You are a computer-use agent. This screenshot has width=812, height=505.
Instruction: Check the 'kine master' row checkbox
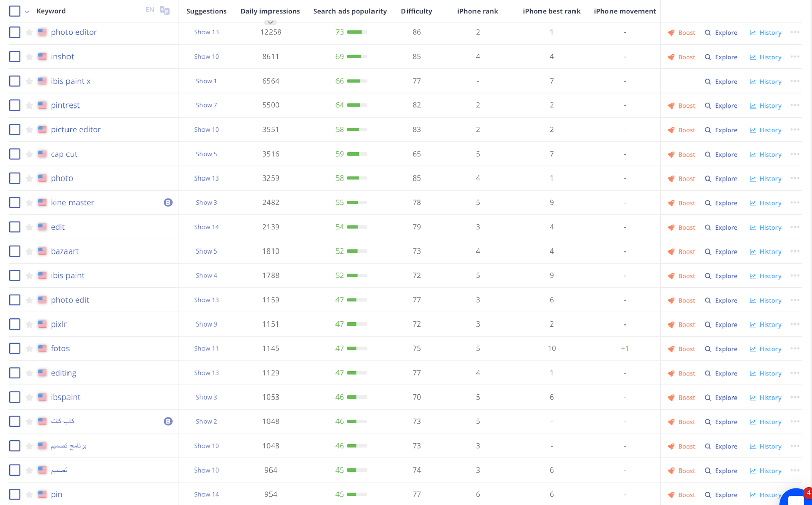(x=15, y=203)
